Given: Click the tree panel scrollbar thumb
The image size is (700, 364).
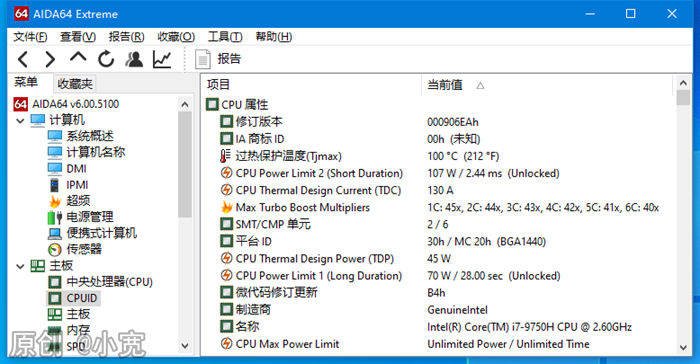Looking at the screenshot, I should click(x=185, y=164).
